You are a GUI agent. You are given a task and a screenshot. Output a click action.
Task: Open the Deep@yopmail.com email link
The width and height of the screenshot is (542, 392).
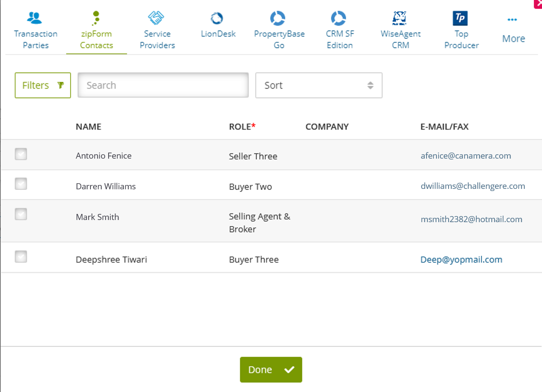[x=461, y=259]
